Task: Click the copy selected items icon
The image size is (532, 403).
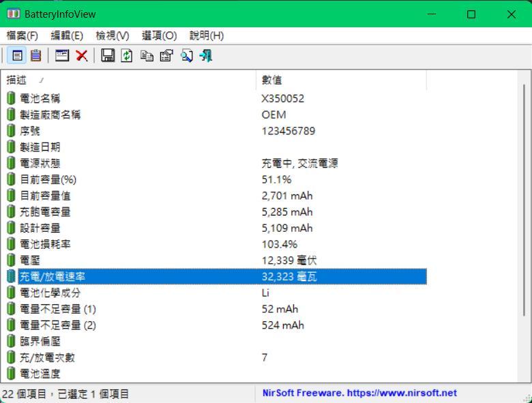Action: (x=147, y=56)
